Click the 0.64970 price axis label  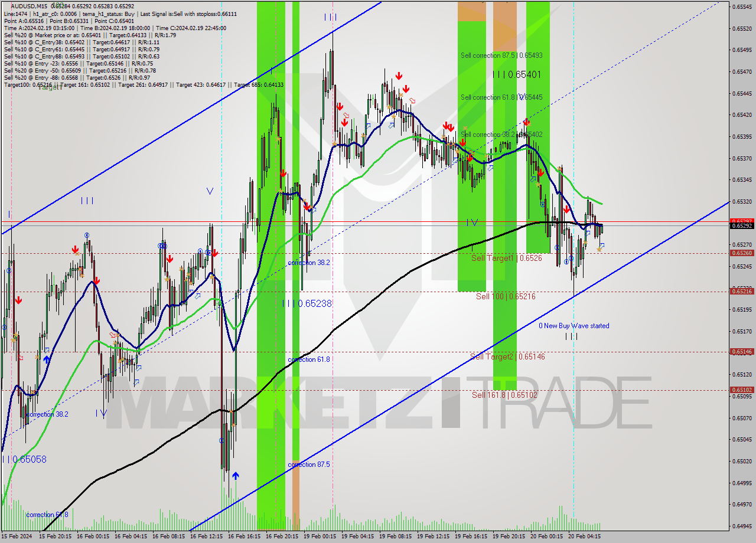(742, 504)
